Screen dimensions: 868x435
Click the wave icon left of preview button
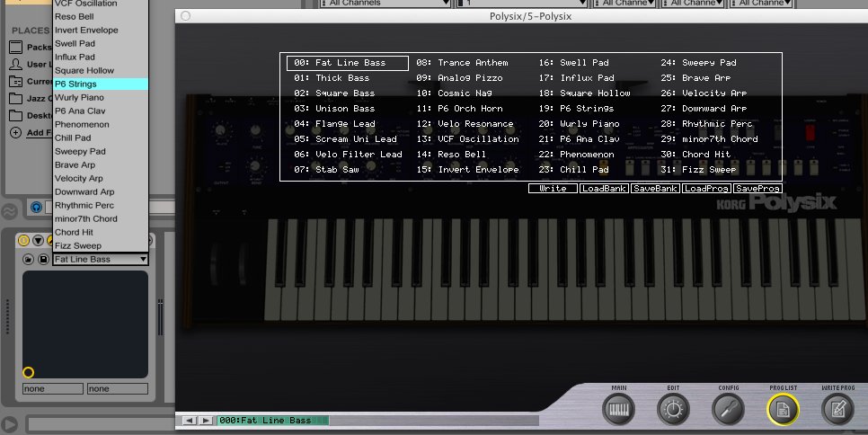coord(9,211)
